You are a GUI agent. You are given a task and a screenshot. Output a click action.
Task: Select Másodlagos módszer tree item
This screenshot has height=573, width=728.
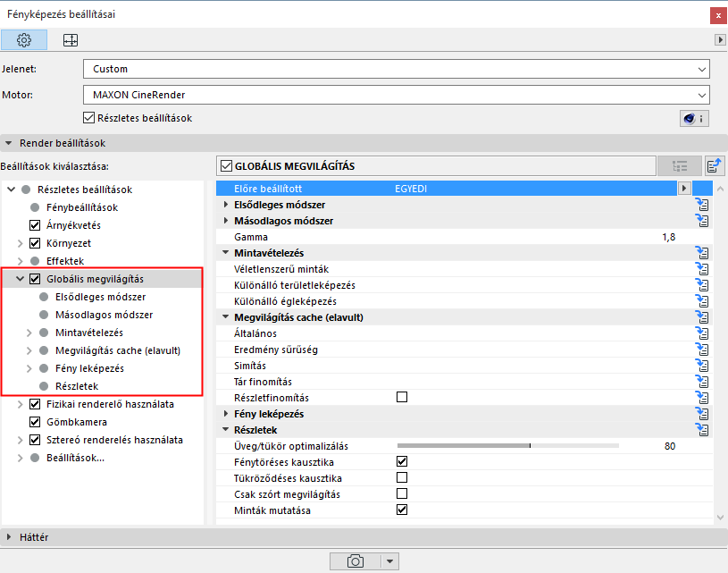(x=104, y=315)
